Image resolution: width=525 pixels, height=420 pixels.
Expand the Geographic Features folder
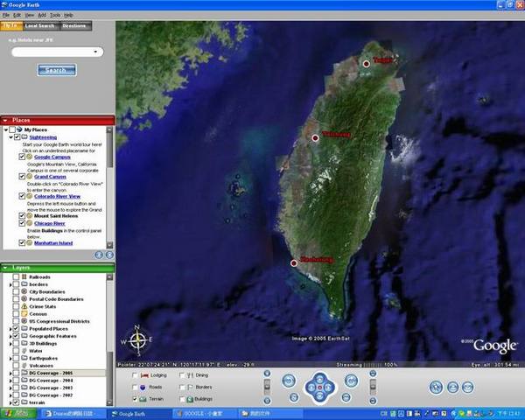tap(10, 336)
